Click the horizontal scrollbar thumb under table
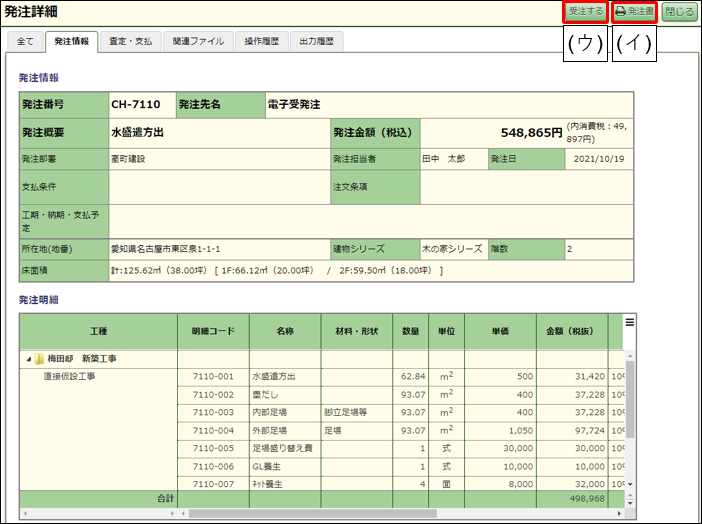 pos(312,513)
